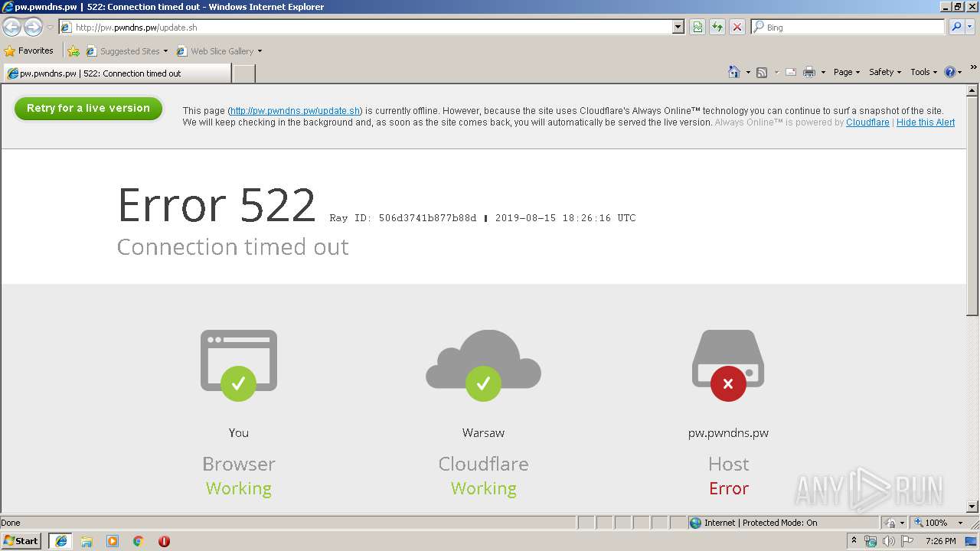This screenshot has width=980, height=551.
Task: Open the search provider dropdown
Action: (x=970, y=27)
